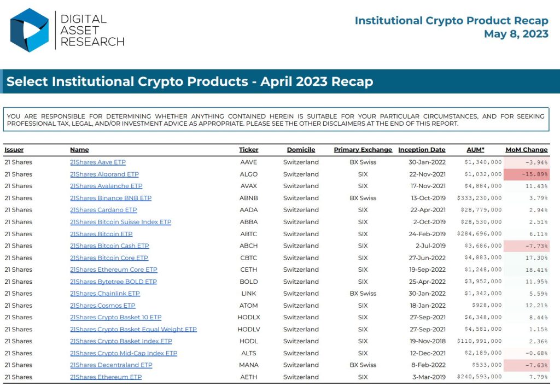
Task: Select the $110,991,000 AUM value
Action: point(479,341)
